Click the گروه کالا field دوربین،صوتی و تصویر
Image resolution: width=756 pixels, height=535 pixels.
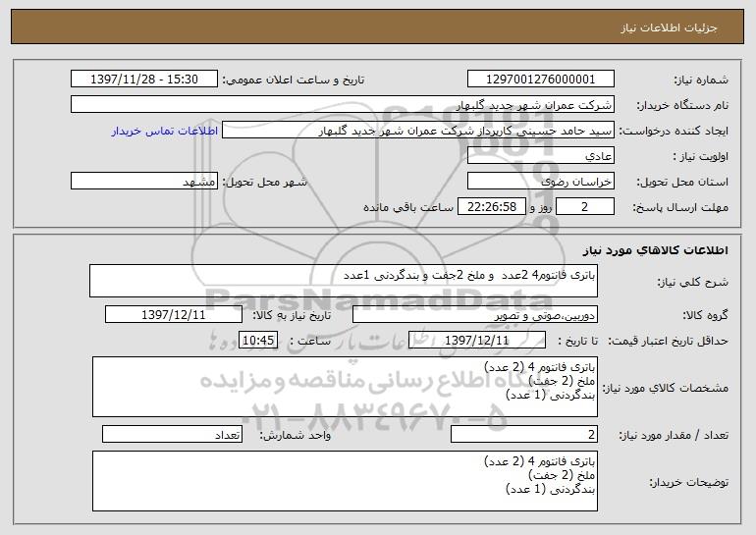point(475,315)
